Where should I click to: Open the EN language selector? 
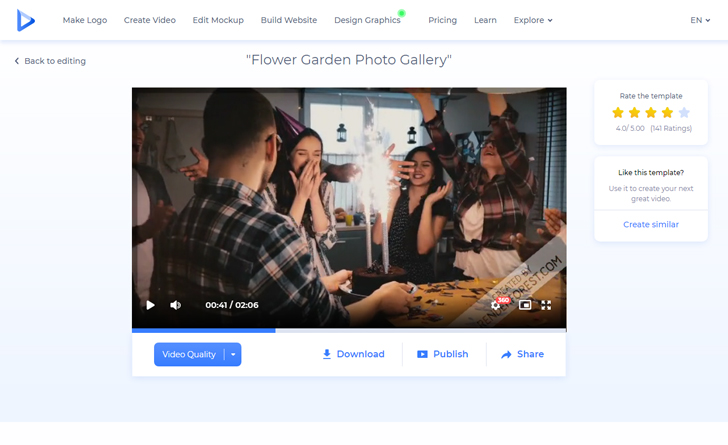point(700,20)
